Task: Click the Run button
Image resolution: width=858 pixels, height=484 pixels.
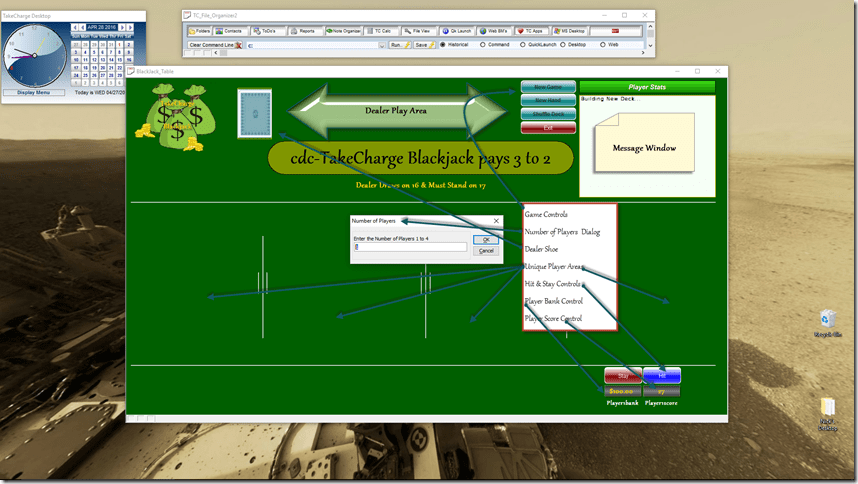Action: point(400,45)
